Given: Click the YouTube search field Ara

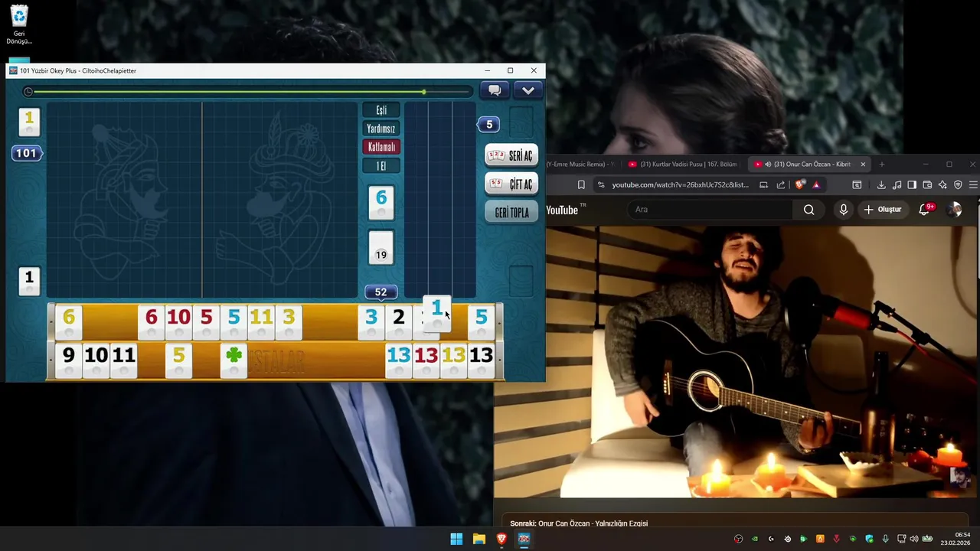Looking at the screenshot, I should (710, 210).
